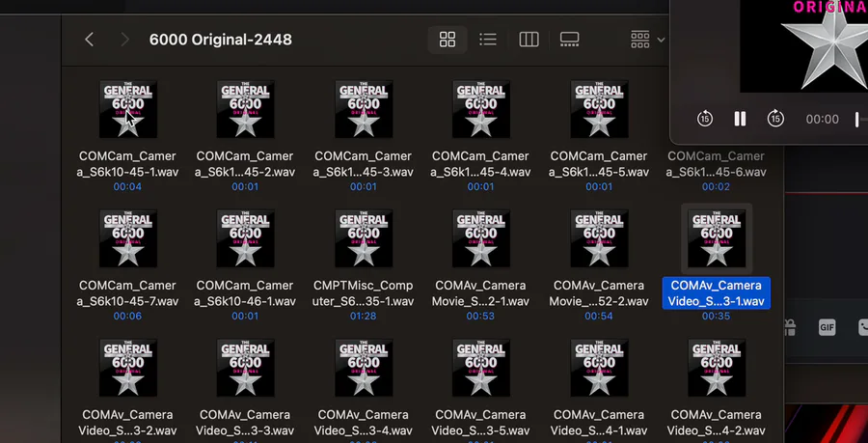The width and height of the screenshot is (868, 443).
Task: Click the GIF button in background window
Action: (x=827, y=327)
